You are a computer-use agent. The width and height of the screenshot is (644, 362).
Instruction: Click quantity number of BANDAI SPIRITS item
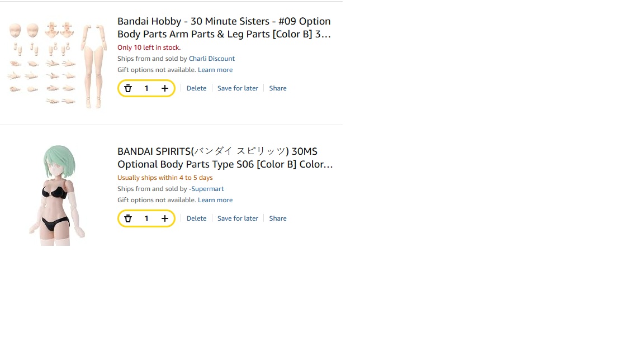[x=146, y=218]
